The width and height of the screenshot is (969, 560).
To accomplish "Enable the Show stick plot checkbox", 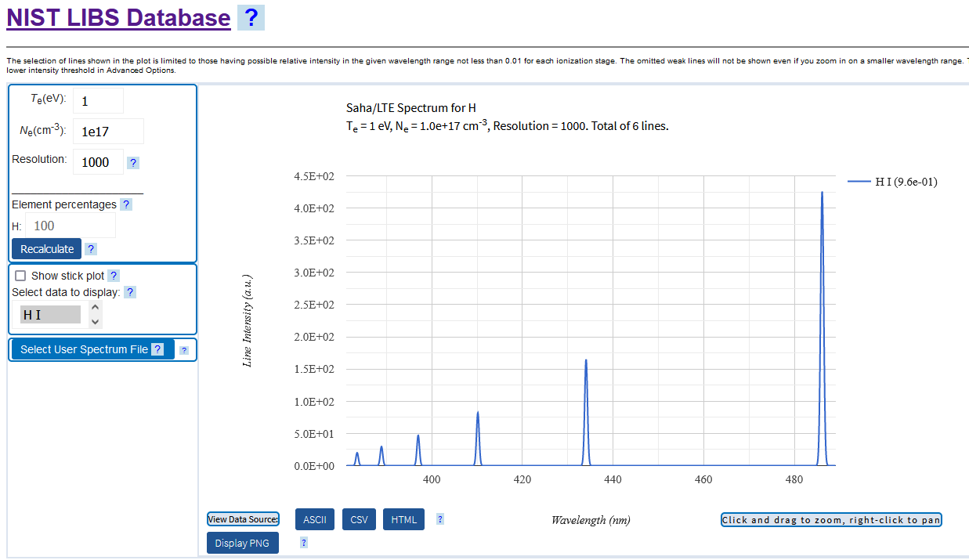I will click(20, 276).
